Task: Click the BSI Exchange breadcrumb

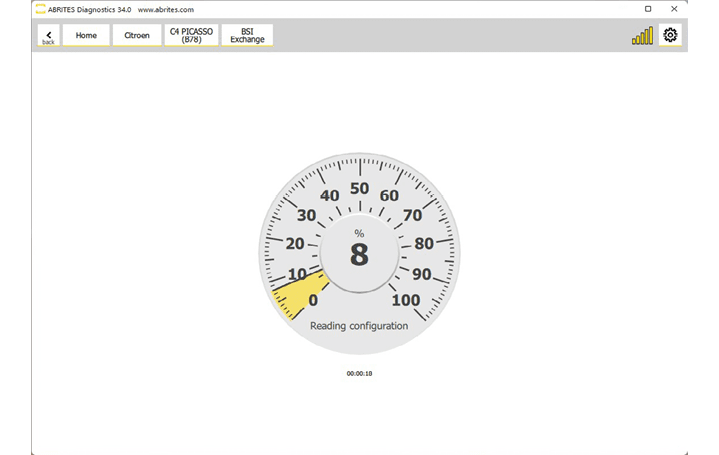Action: coord(247,36)
